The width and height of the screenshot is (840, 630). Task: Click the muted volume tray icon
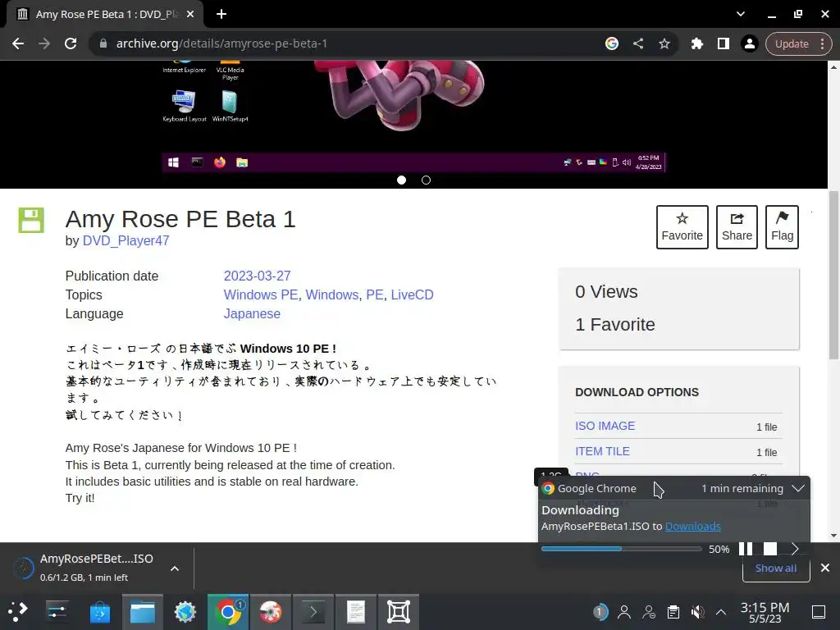pos(697,611)
